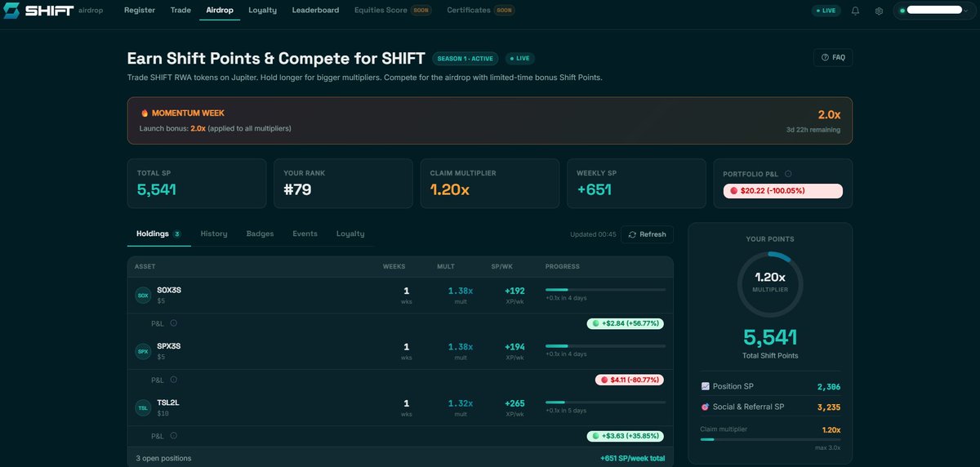This screenshot has width=980, height=467.
Task: Click the Refresh button
Action: tap(648, 234)
